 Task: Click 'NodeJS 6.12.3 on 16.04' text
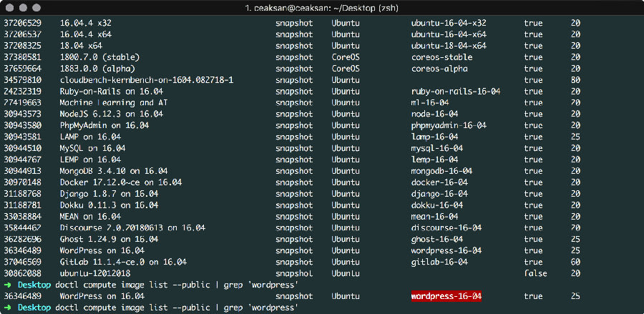click(x=112, y=114)
